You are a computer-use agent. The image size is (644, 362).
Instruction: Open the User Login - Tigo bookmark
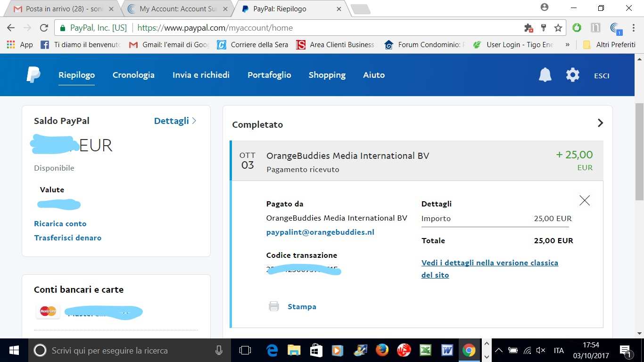pos(513,44)
